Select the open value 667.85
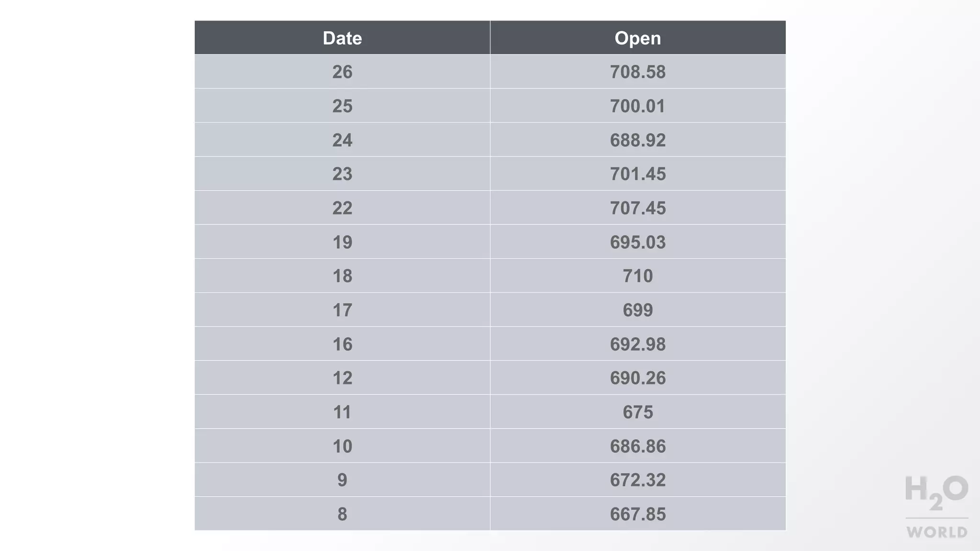This screenshot has width=980, height=551. click(x=637, y=514)
